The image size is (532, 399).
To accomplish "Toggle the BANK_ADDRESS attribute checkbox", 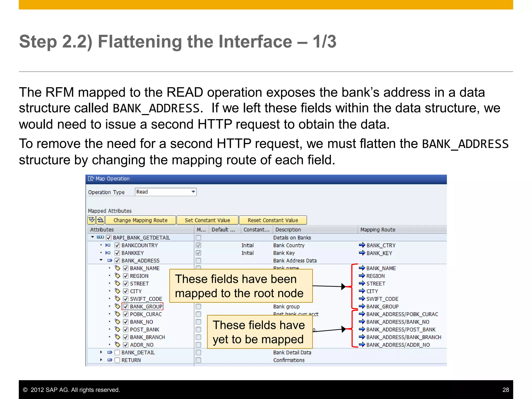I will pyautogui.click(x=117, y=261).
